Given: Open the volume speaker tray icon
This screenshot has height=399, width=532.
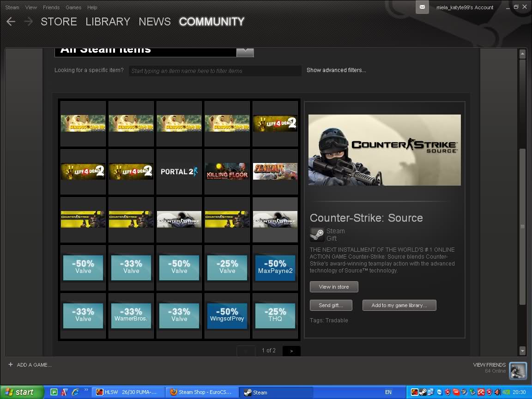Looking at the screenshot, I should 497,392.
